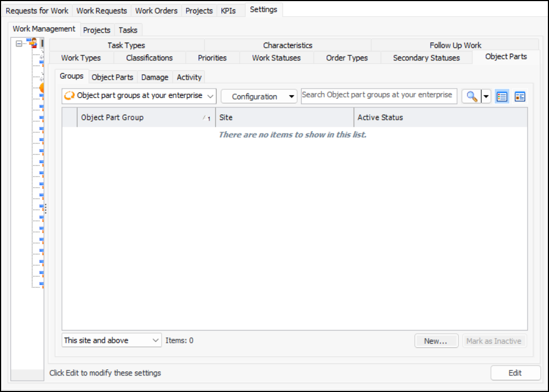Switch to Secondary Statuses tab

tap(427, 58)
